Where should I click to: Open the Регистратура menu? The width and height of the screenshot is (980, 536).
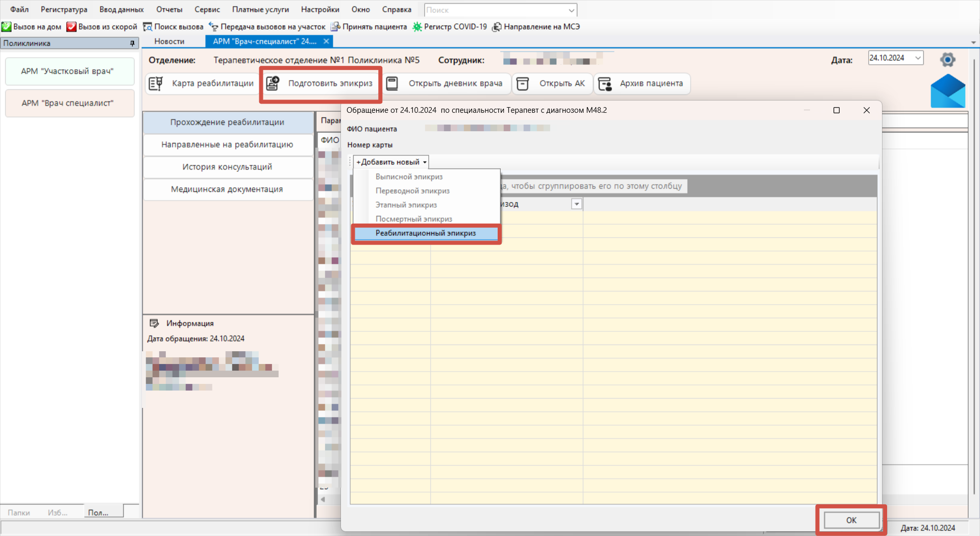point(64,9)
